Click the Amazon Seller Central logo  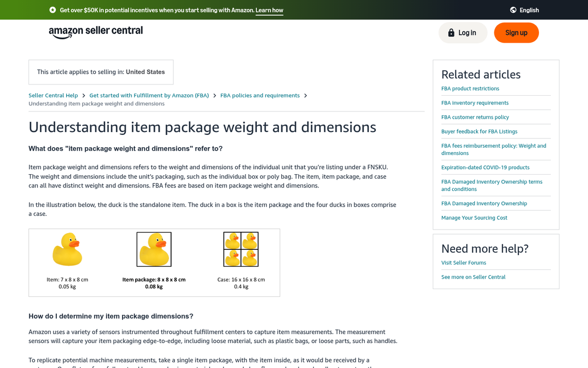tap(96, 31)
